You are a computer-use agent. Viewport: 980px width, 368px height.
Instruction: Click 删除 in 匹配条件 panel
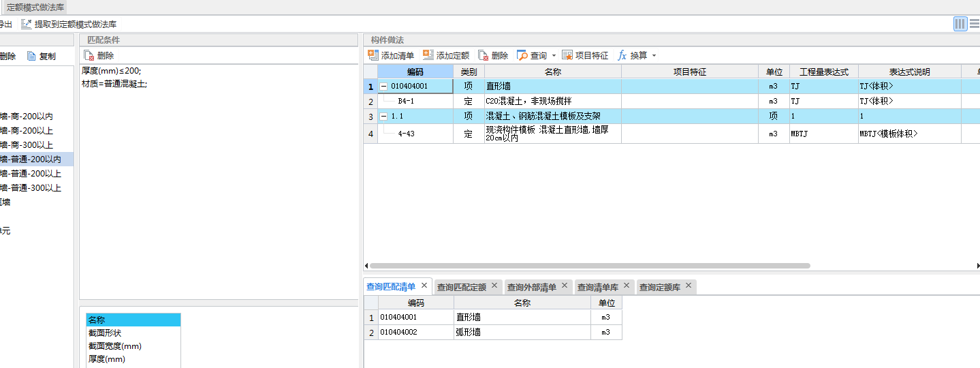tap(99, 55)
